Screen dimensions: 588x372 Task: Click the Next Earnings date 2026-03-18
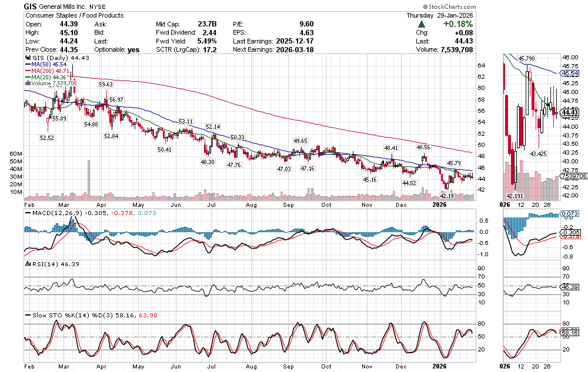coord(296,50)
